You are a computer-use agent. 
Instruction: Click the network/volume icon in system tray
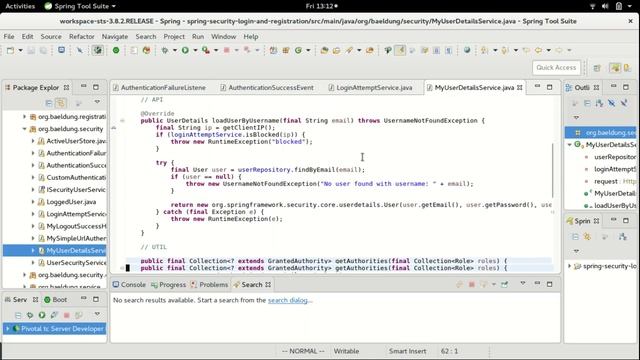(x=605, y=6)
